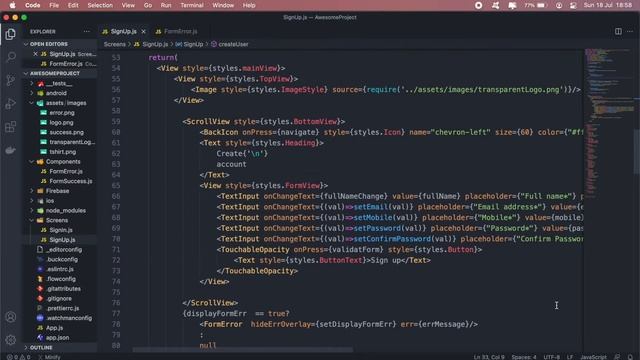Click the vertical editor scrollbar

pos(637,152)
